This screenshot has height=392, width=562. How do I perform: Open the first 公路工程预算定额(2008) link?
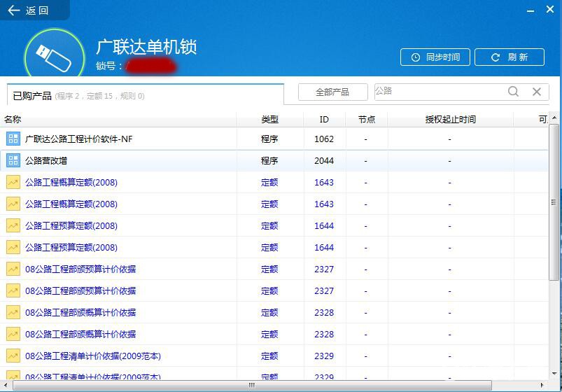[x=71, y=226]
